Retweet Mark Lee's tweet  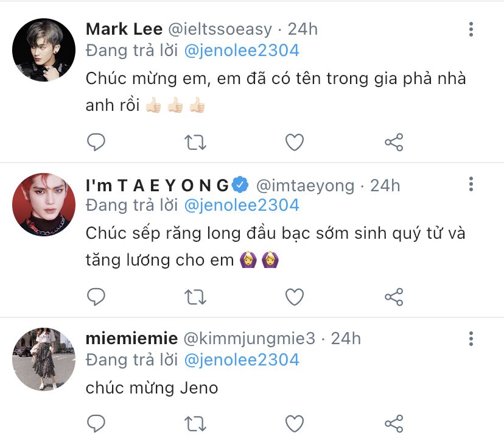coord(195,143)
